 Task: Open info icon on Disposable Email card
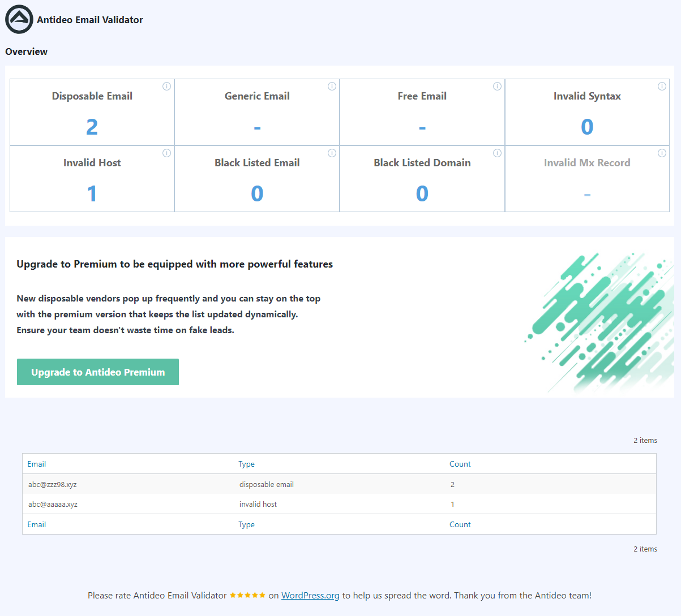[x=166, y=87]
